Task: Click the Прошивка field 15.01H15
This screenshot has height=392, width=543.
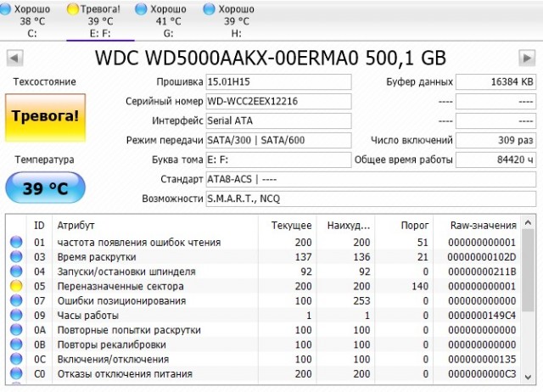Action: coord(278,82)
